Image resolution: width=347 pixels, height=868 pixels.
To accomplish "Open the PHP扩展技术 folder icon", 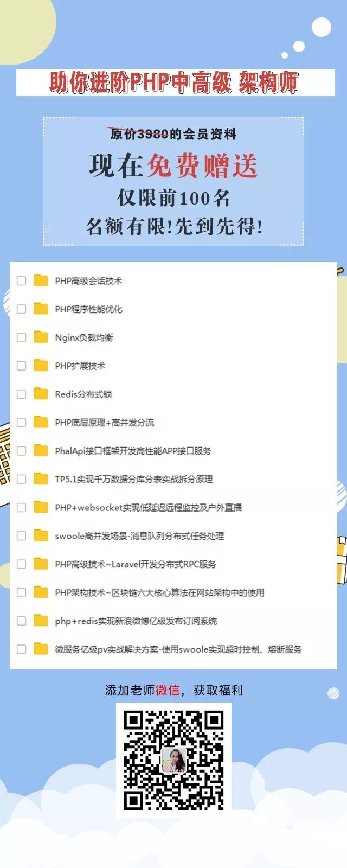I will [41, 365].
